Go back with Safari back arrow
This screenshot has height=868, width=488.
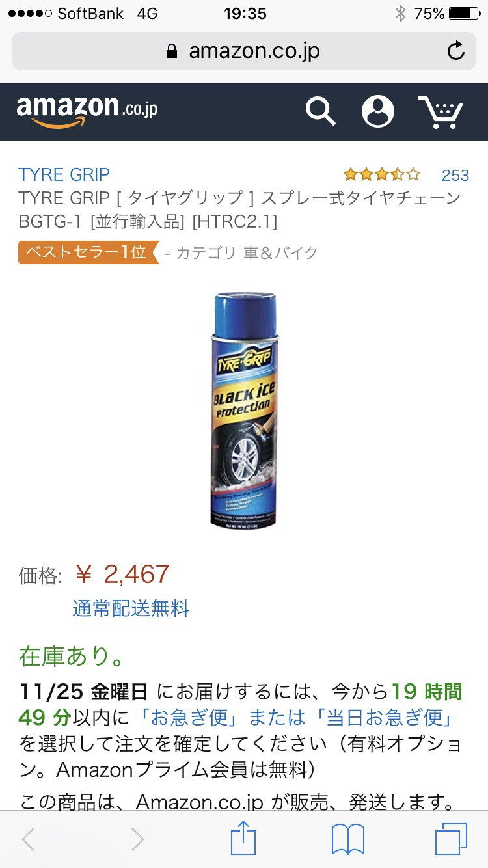(28, 839)
